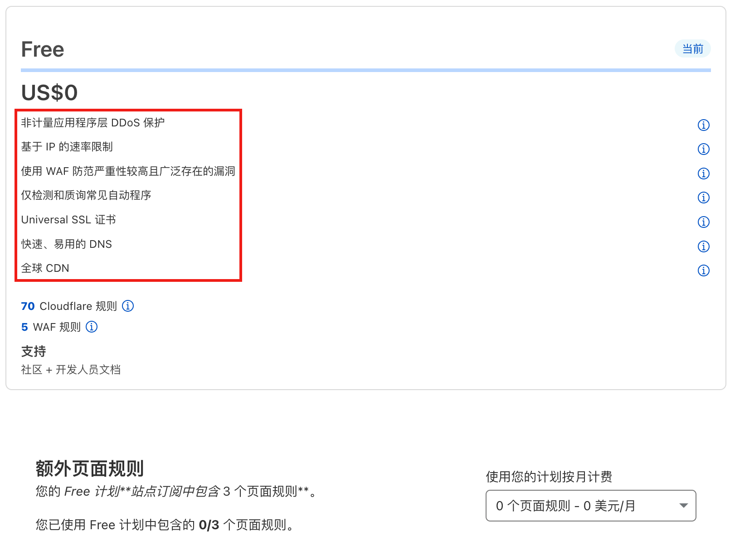Click 使用您的计划按月计费 label

549,477
